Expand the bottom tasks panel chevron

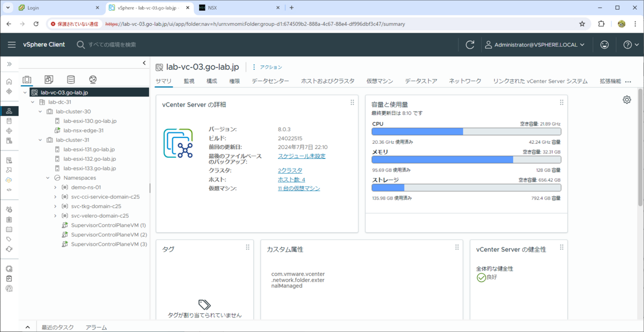point(27,327)
